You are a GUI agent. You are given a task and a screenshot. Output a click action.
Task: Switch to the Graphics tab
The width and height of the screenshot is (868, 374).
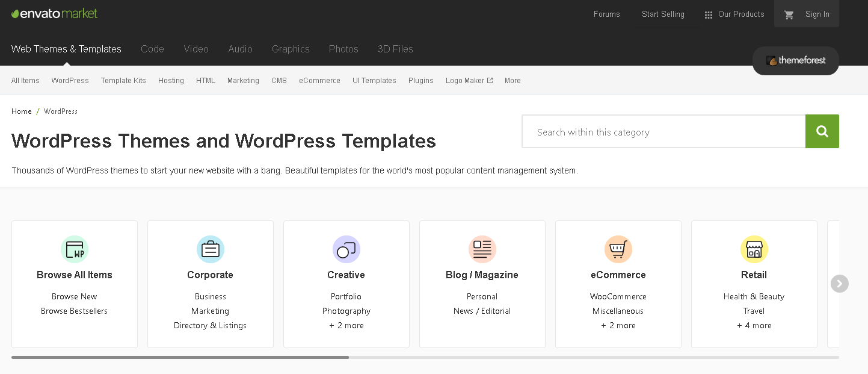click(x=291, y=49)
